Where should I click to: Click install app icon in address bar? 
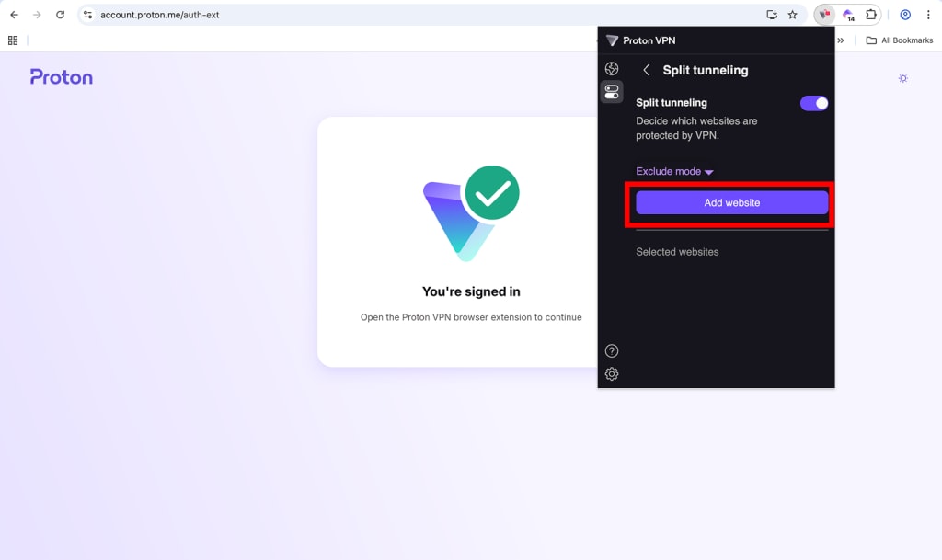(772, 15)
